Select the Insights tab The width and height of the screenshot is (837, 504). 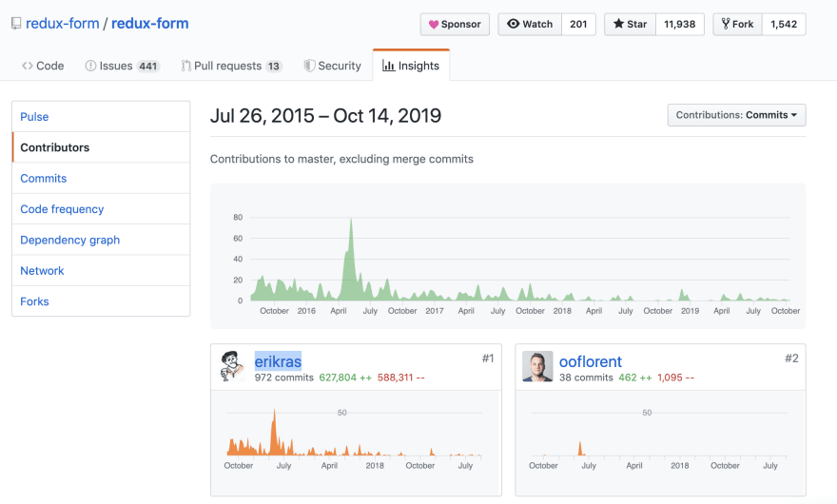tap(411, 65)
